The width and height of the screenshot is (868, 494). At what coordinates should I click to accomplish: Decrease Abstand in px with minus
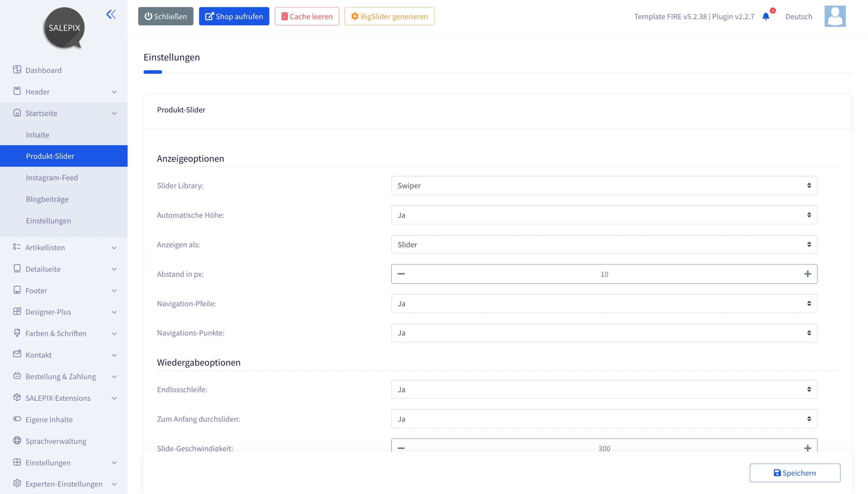point(401,274)
